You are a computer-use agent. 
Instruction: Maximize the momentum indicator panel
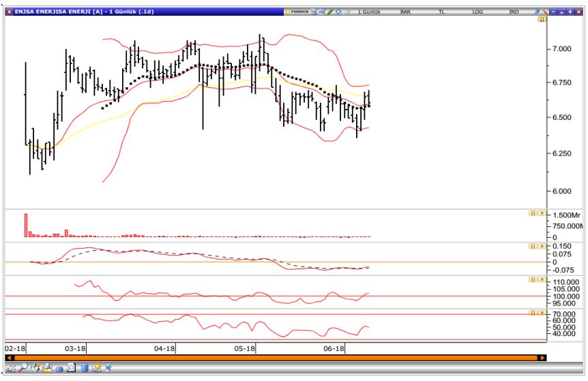(533, 279)
